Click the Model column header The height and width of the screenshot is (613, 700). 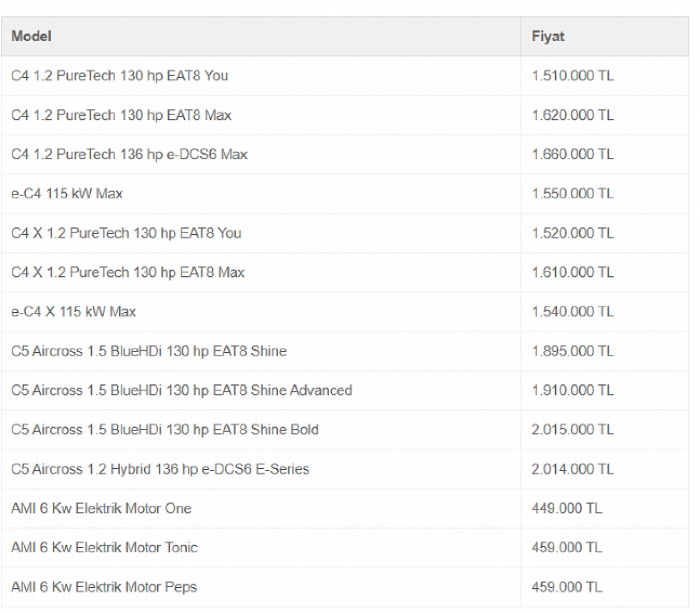[x=32, y=37]
